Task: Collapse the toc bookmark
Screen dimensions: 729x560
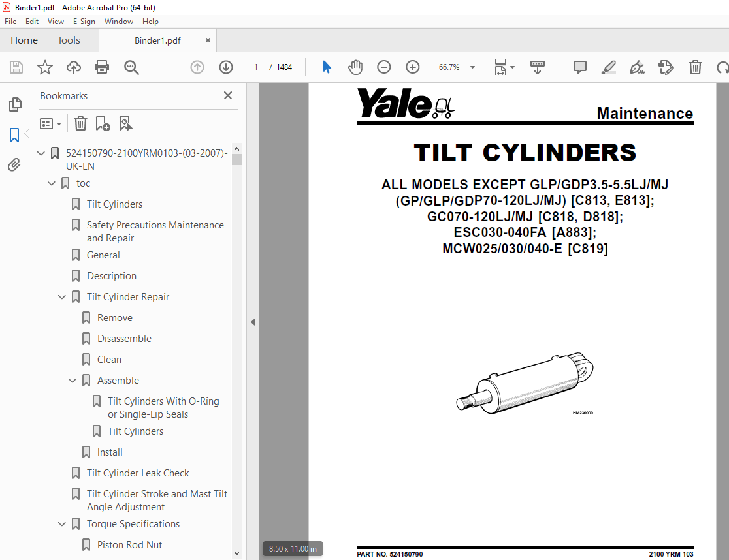Action: coord(52,183)
